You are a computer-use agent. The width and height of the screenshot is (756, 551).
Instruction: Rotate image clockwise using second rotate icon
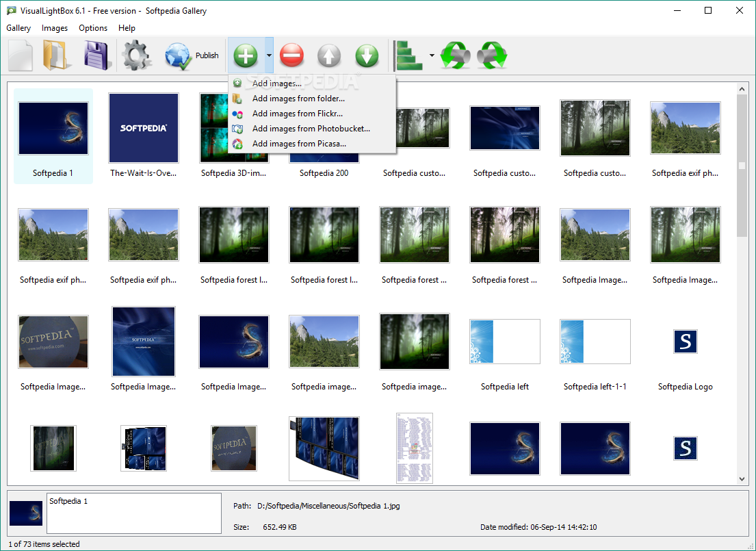click(x=493, y=55)
